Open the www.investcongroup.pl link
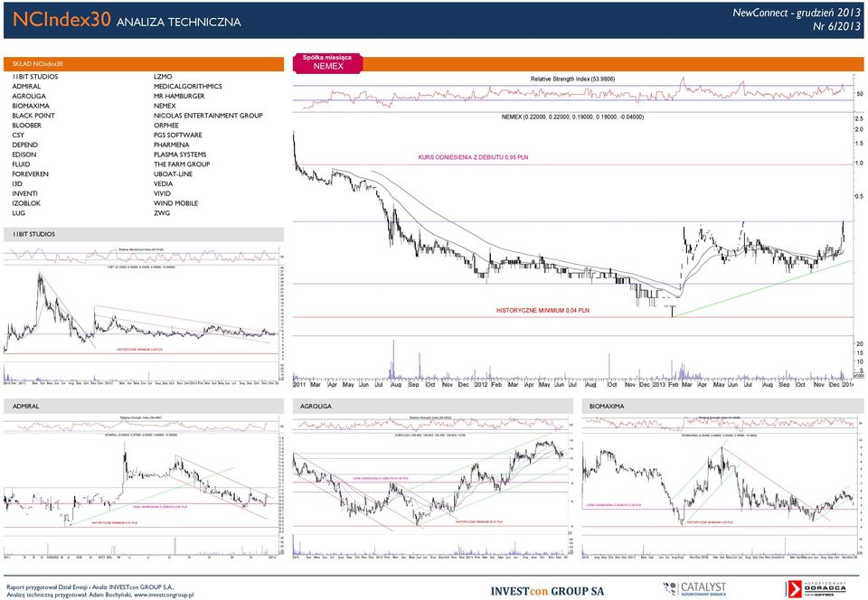 [x=164, y=595]
